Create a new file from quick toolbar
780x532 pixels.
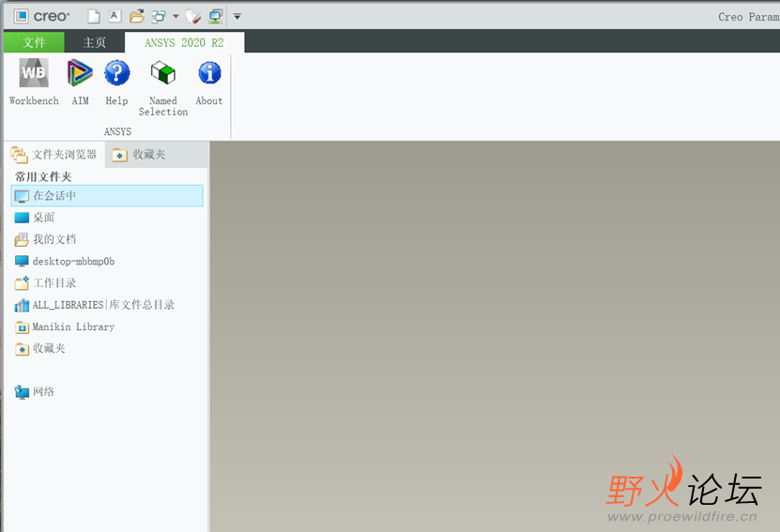tap(94, 16)
